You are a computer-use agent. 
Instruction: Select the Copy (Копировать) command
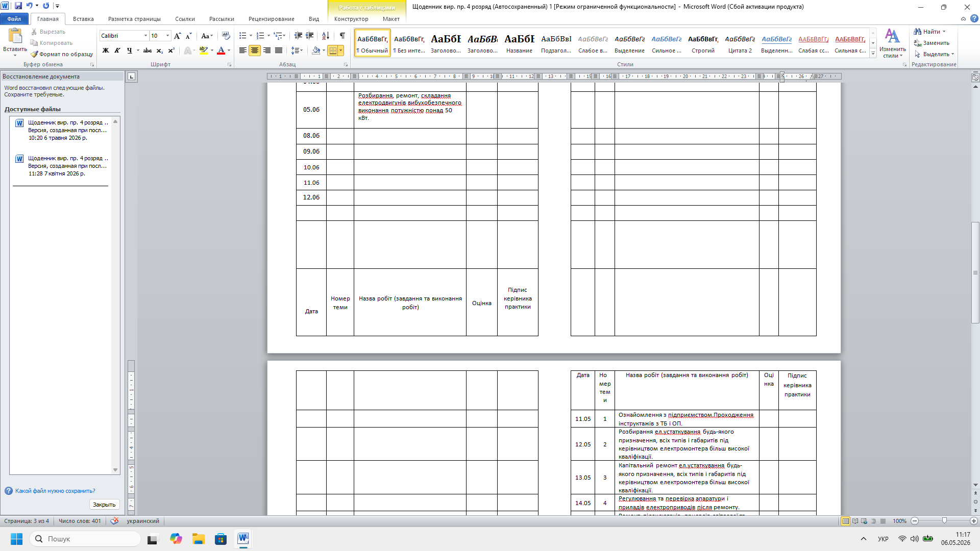click(x=52, y=43)
